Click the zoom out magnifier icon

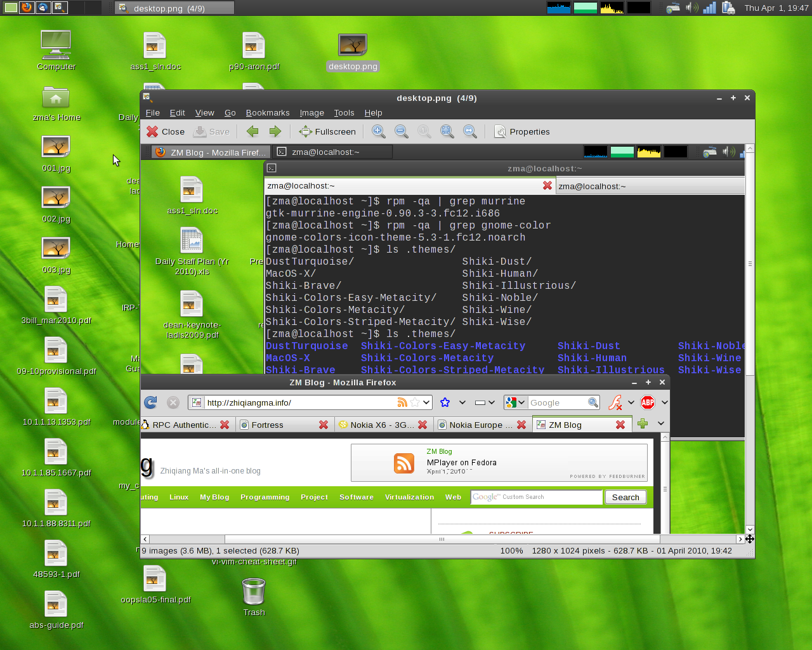pyautogui.click(x=402, y=131)
